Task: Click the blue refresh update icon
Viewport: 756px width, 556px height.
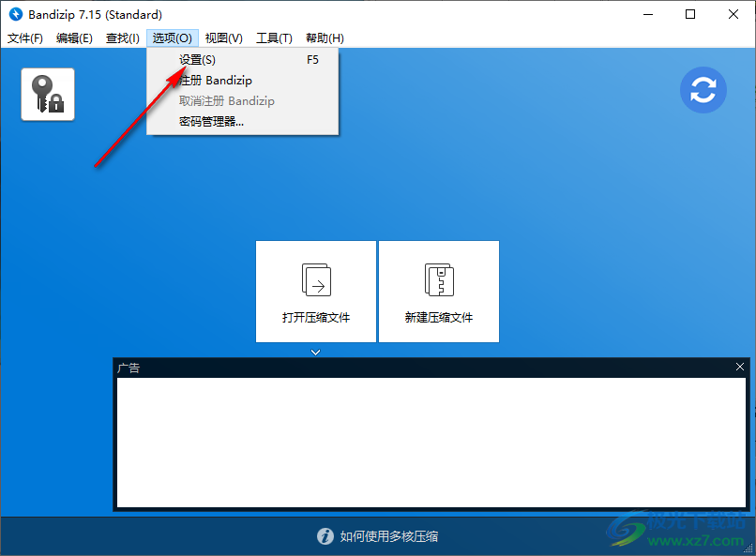Action: point(703,90)
